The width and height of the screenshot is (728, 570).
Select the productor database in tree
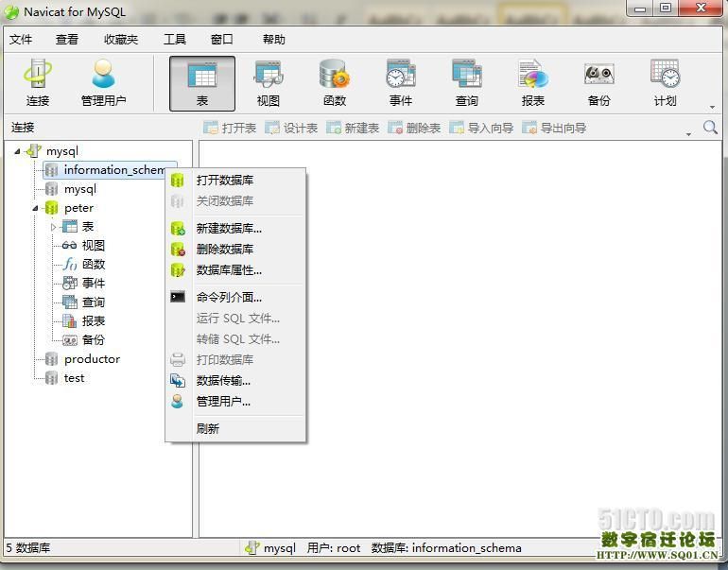point(92,359)
